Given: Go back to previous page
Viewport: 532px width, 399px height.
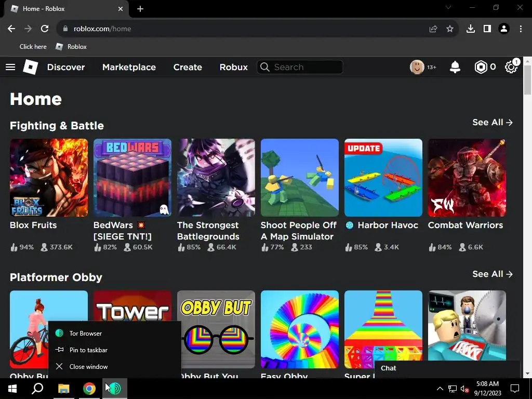Looking at the screenshot, I should tap(11, 29).
